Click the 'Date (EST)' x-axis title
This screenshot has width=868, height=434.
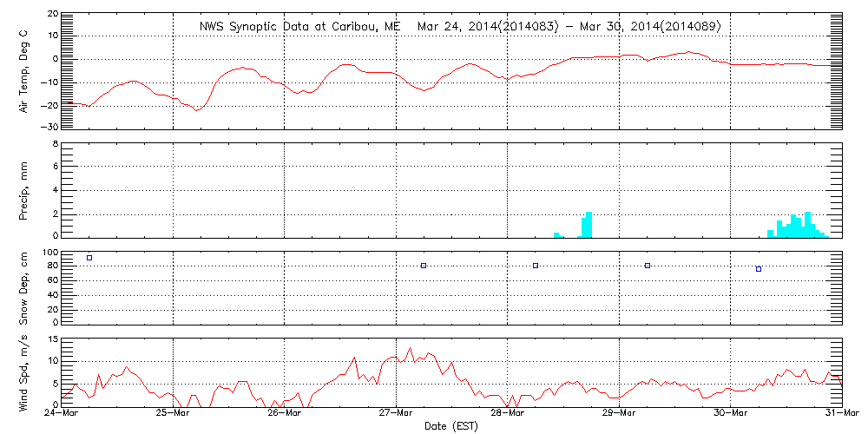pyautogui.click(x=450, y=427)
